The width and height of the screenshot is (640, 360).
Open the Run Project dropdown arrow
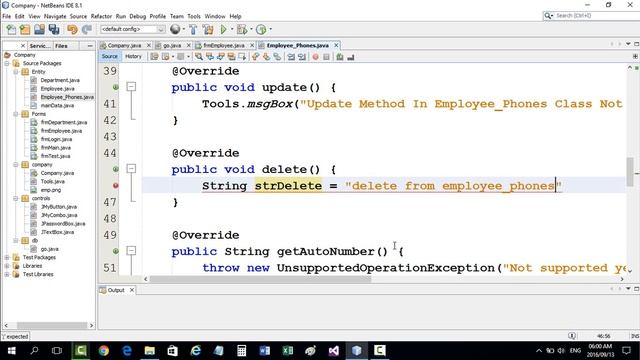pos(232,29)
